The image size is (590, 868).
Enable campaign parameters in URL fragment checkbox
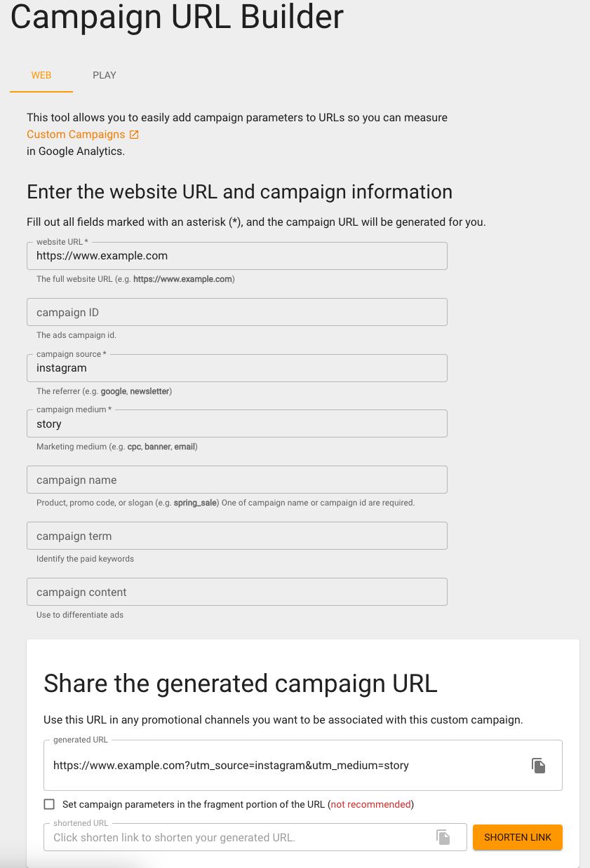coord(49,804)
